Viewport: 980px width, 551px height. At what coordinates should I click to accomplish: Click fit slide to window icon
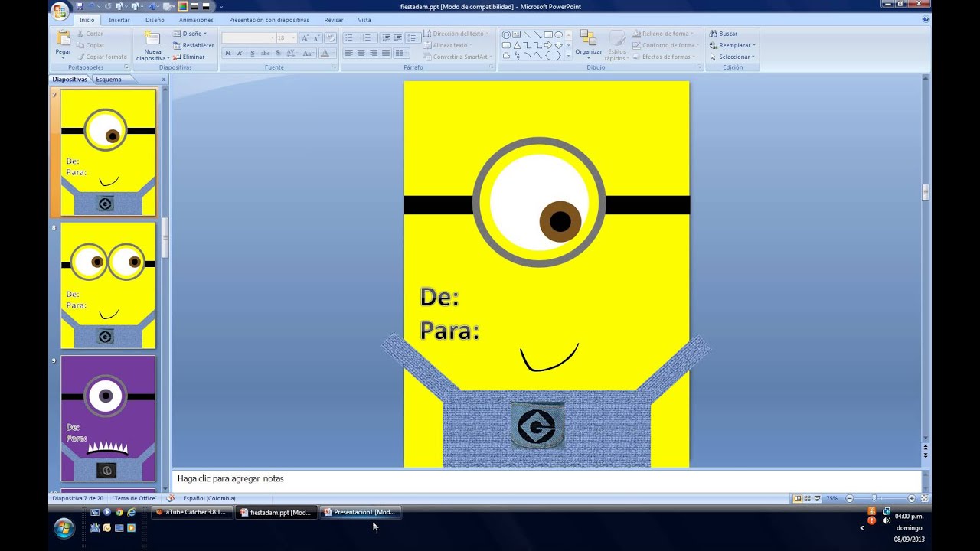(924, 498)
